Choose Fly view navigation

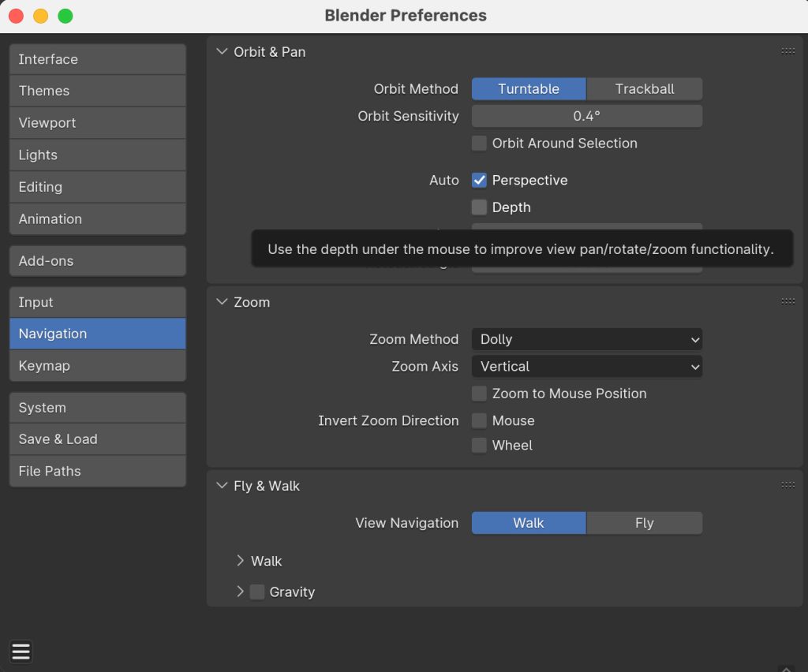click(644, 523)
